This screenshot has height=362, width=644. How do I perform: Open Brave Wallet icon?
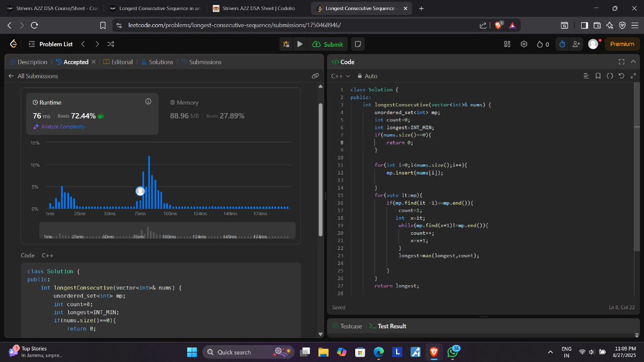coord(597,25)
